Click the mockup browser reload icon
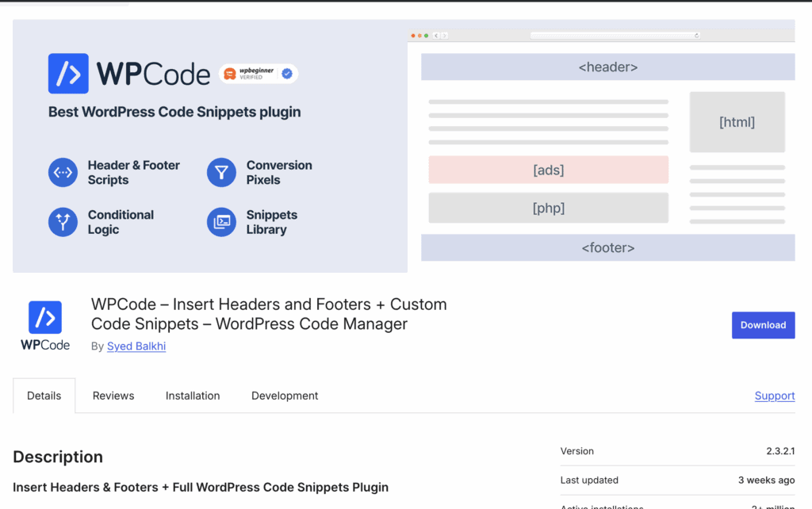 point(696,36)
